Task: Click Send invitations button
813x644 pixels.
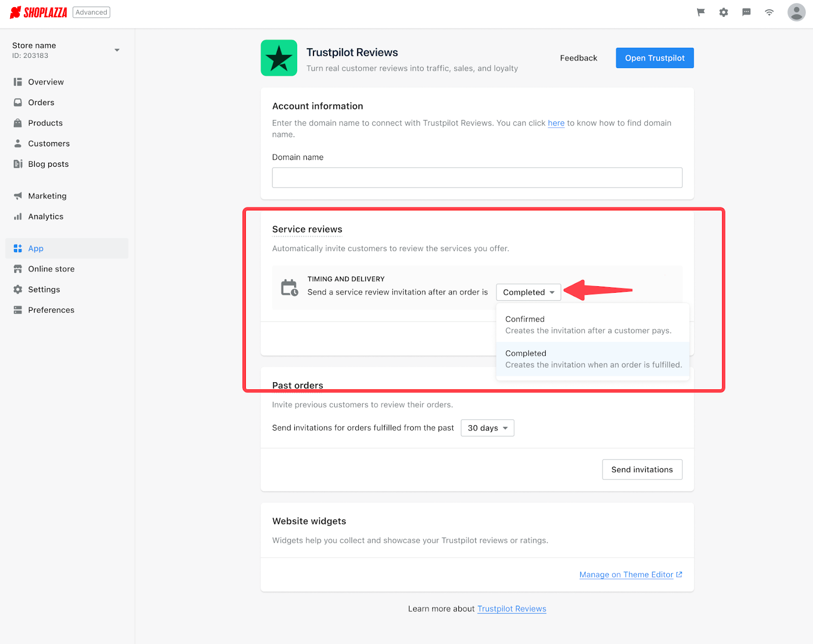Action: [x=642, y=470]
